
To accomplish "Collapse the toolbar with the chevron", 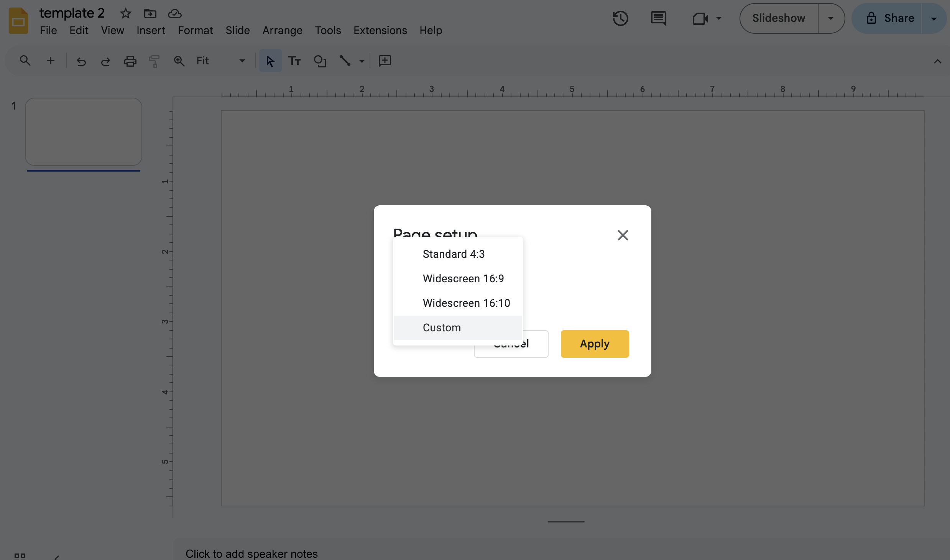I will tap(938, 61).
